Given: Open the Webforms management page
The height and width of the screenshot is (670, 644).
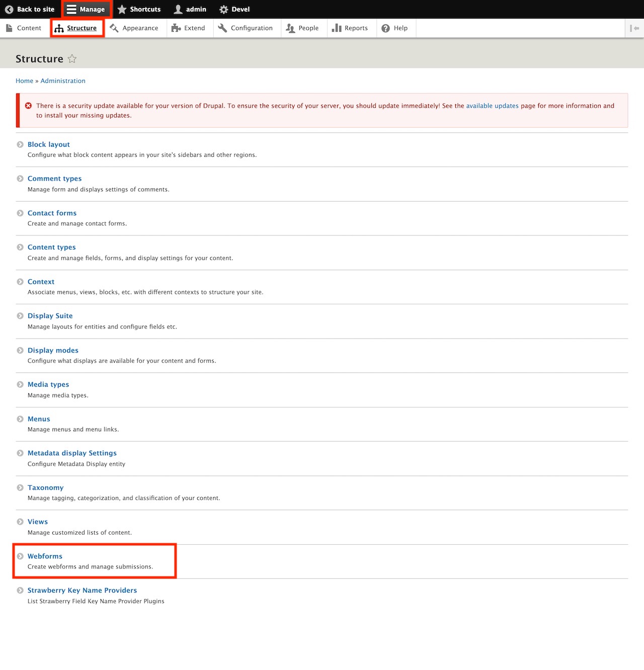Looking at the screenshot, I should [x=45, y=556].
